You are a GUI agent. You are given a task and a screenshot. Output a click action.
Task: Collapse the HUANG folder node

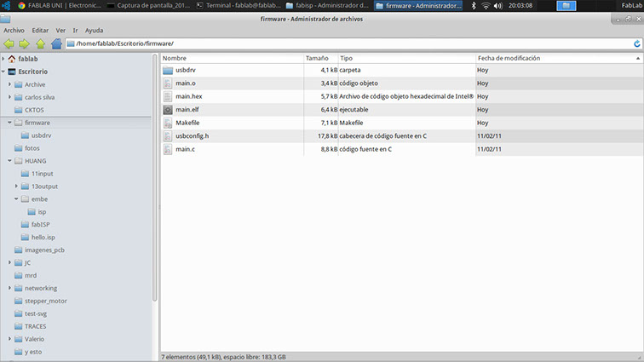10,161
